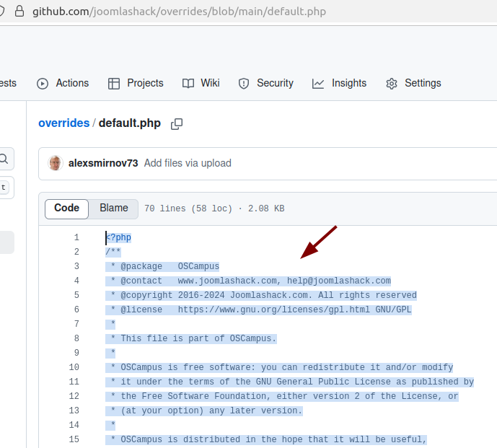Switch to the Code view

tap(66, 208)
